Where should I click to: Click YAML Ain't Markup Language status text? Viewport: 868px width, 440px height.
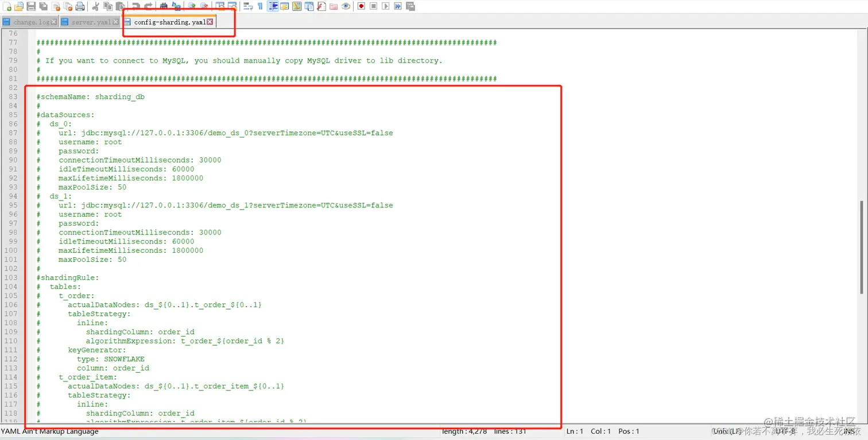click(50, 431)
